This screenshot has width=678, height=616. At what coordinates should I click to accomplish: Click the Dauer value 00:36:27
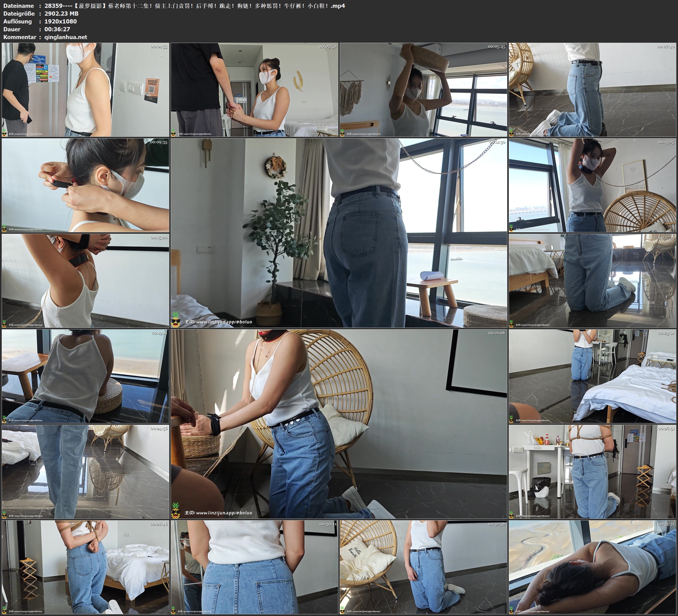coord(57,29)
